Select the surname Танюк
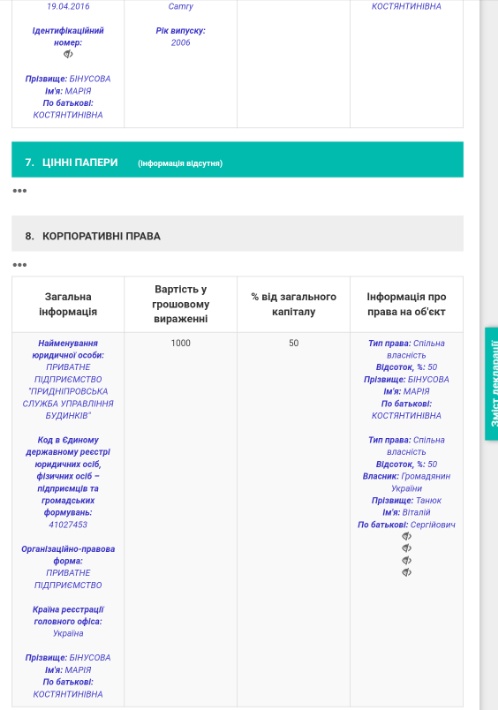The height and width of the screenshot is (710, 498). (428, 500)
